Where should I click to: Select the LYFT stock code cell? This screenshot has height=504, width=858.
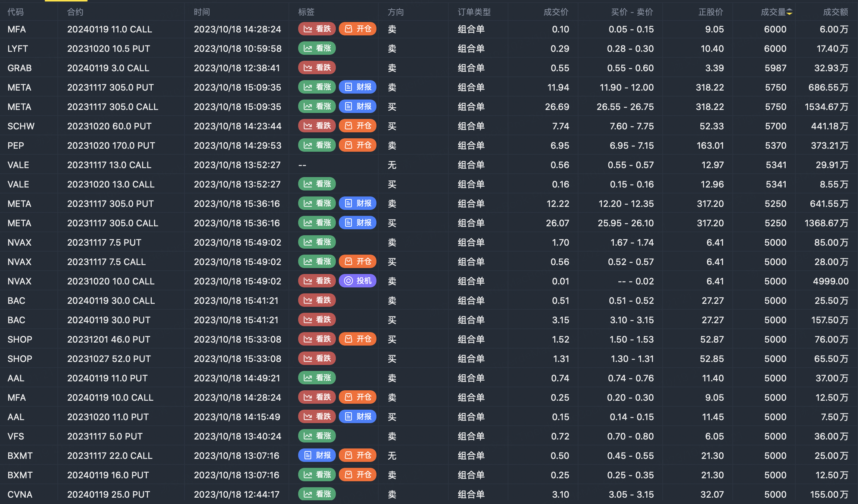pos(18,49)
